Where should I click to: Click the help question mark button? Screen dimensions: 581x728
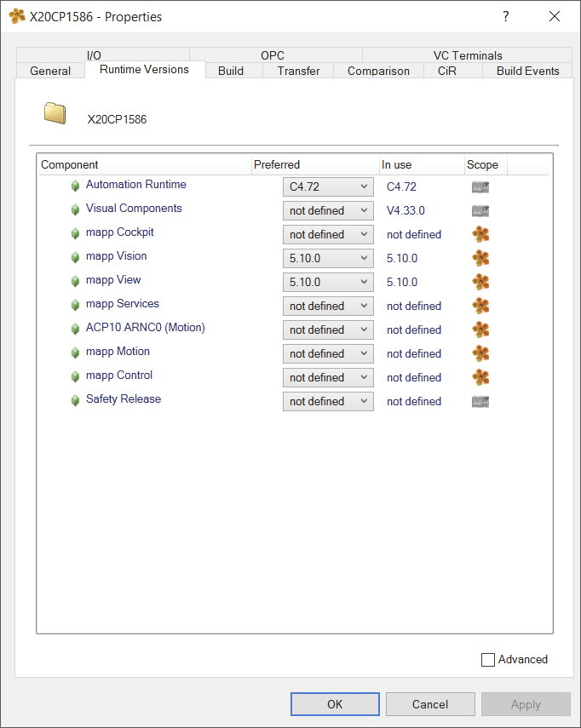point(506,16)
